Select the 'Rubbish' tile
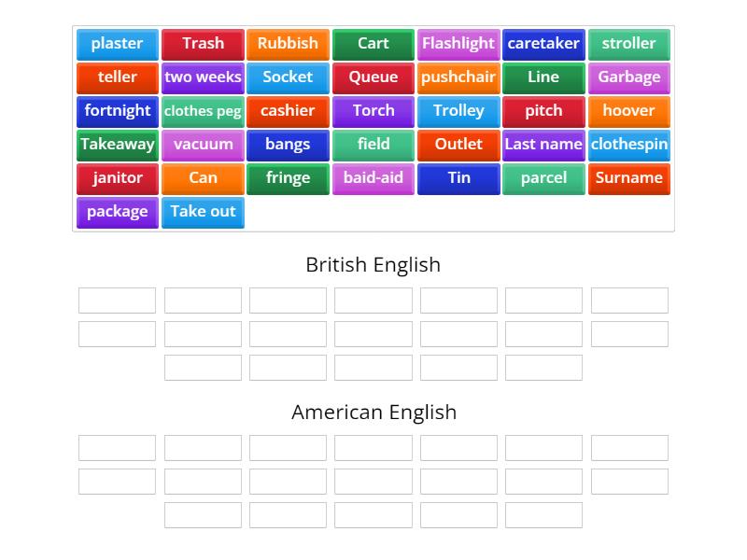Image resolution: width=747 pixels, height=560 pixels. click(x=288, y=44)
